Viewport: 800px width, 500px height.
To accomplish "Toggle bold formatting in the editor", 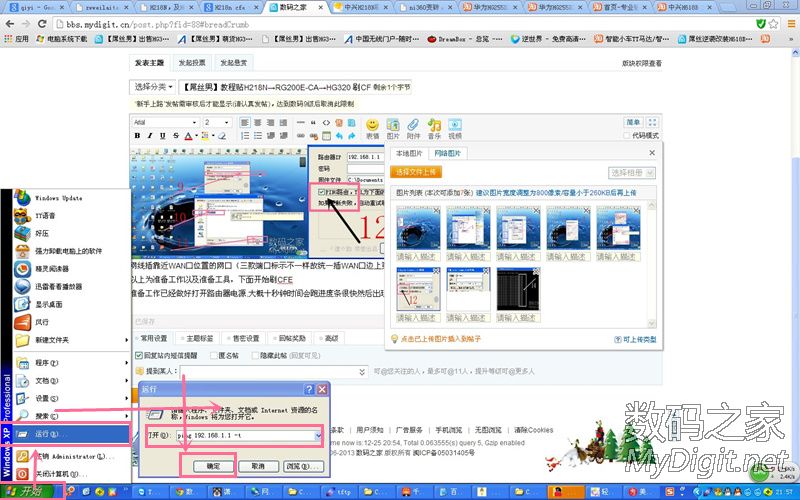I will point(137,136).
